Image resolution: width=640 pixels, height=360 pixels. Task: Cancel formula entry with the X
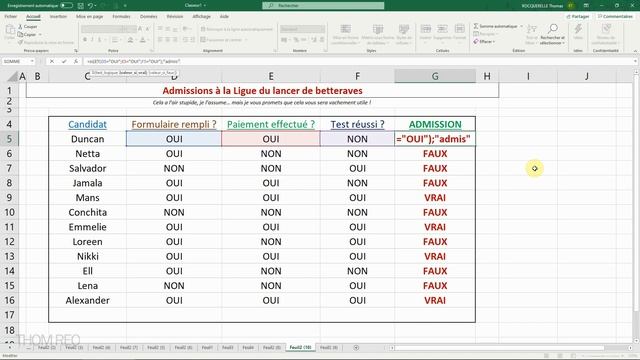coord(52,62)
